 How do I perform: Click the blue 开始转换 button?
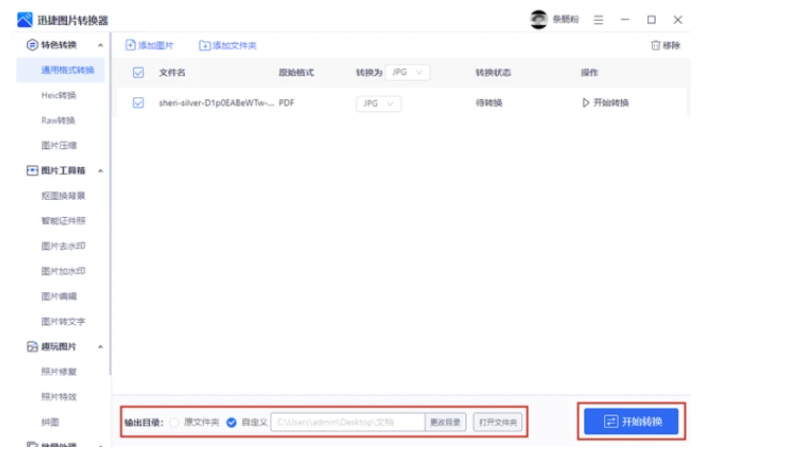pyautogui.click(x=631, y=422)
